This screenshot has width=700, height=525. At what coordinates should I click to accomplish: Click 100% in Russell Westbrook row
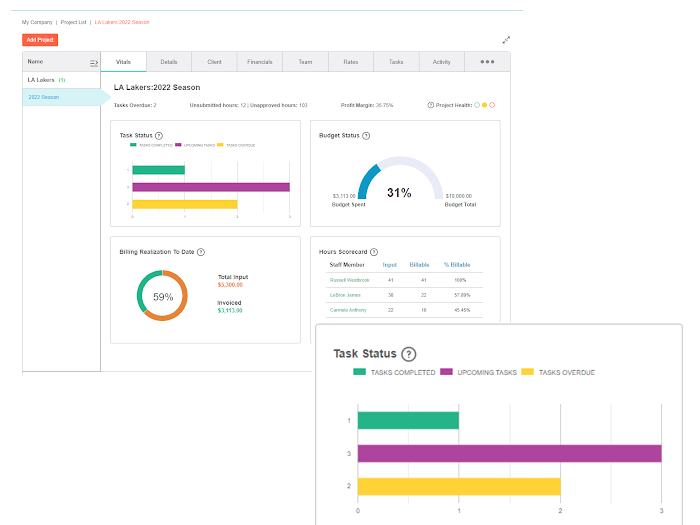[460, 280]
